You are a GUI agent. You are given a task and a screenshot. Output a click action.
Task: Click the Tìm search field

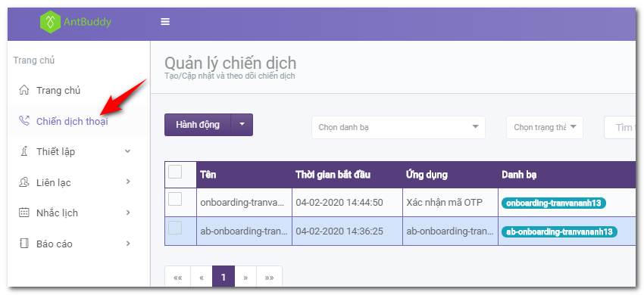[619, 128]
